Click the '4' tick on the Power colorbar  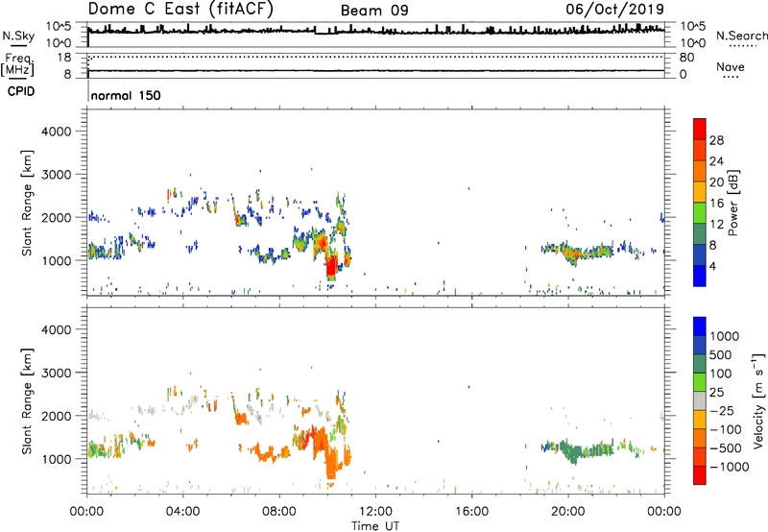click(x=713, y=266)
